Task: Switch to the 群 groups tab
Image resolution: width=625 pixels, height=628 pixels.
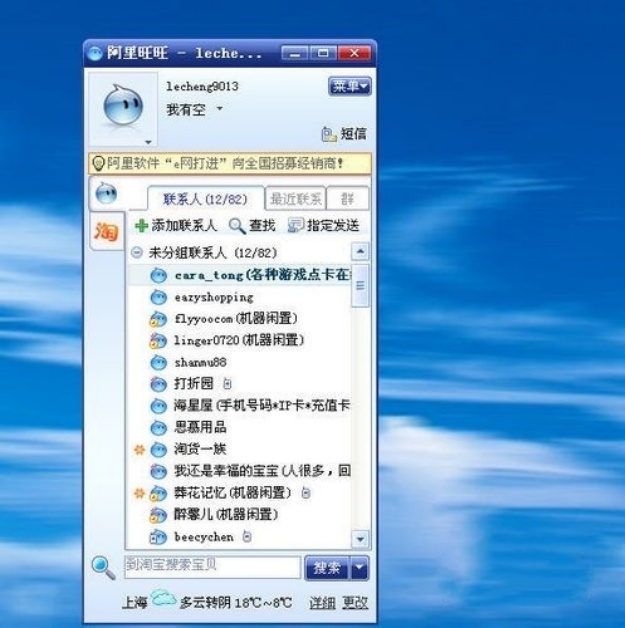Action: click(x=347, y=199)
